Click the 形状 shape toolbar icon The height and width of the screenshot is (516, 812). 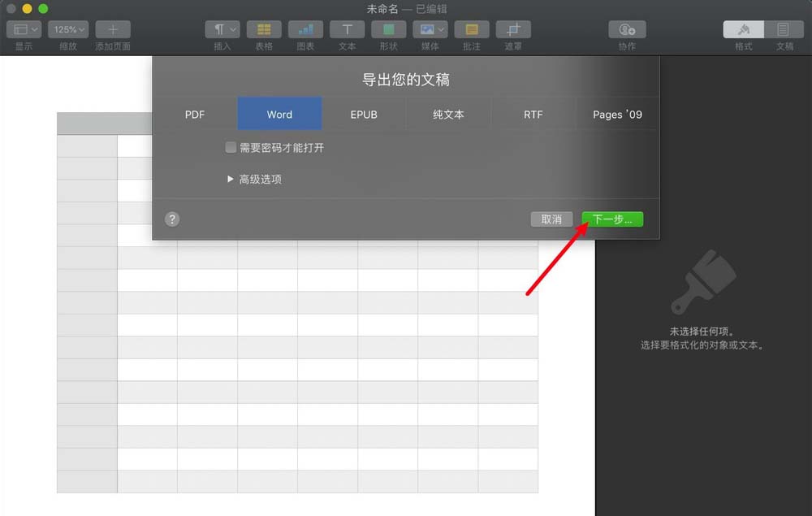[x=388, y=29]
